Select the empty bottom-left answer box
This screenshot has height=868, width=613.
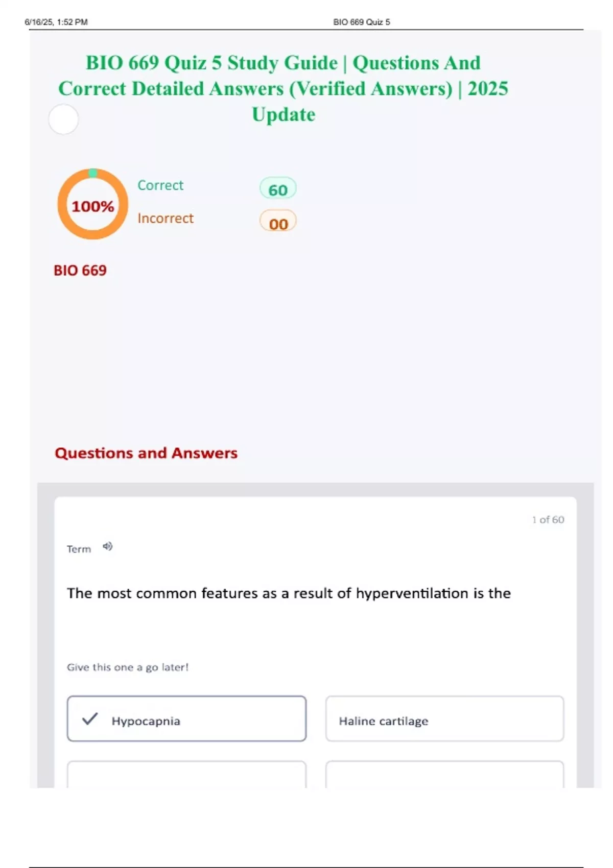186,775
